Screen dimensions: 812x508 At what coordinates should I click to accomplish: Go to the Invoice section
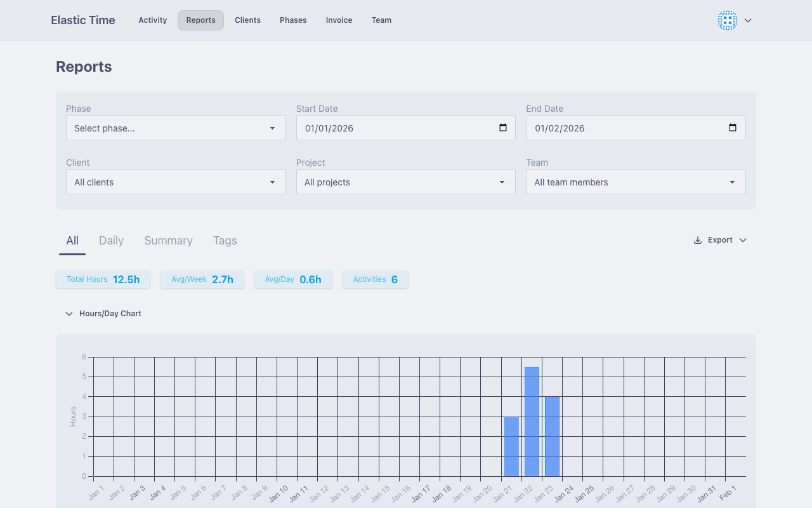(339, 20)
